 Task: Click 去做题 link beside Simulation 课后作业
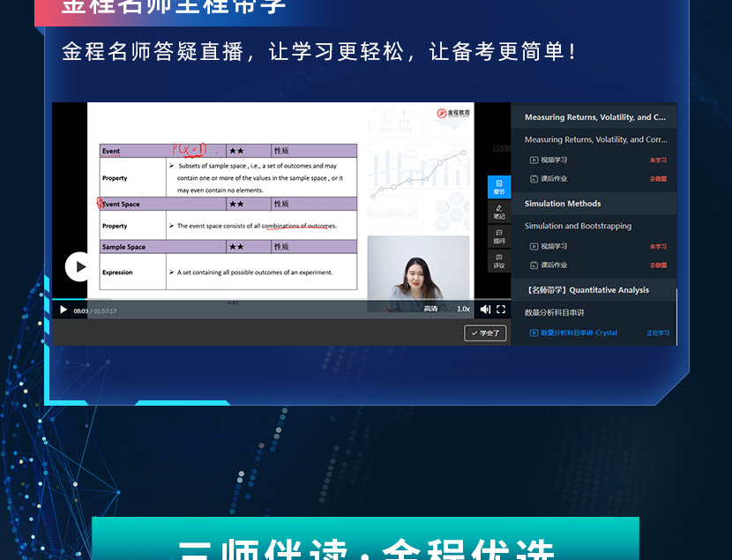click(x=658, y=265)
